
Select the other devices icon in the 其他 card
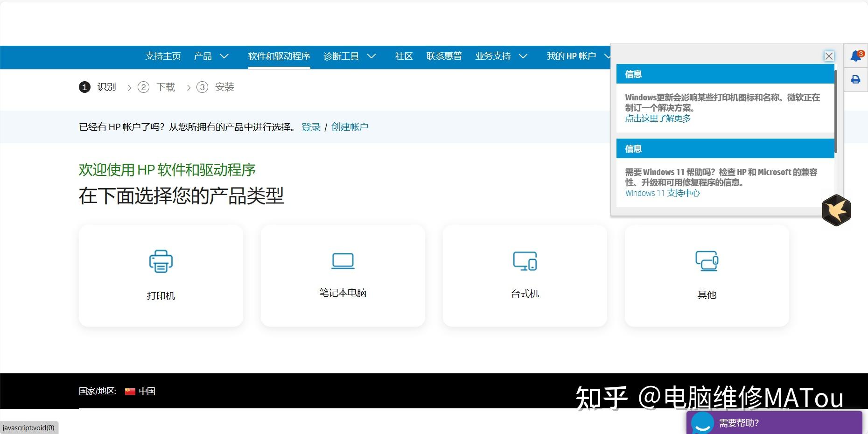[x=707, y=261]
